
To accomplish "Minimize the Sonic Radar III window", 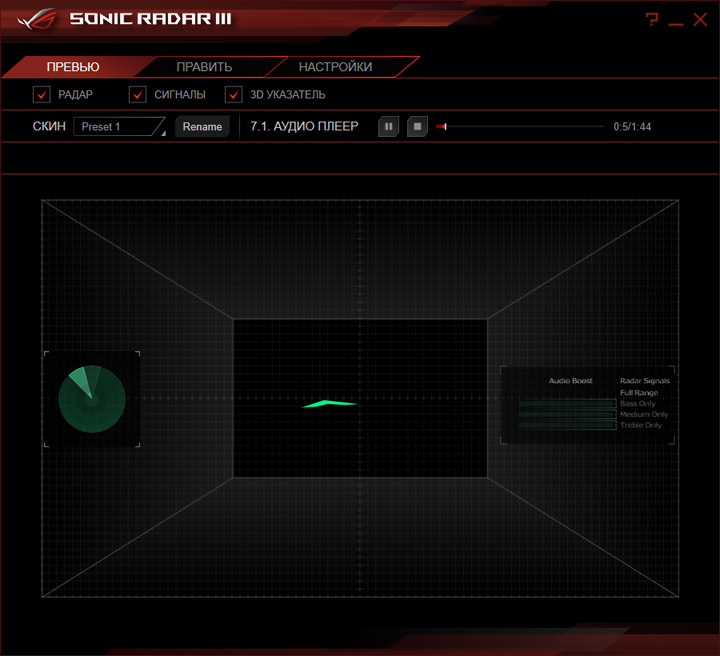I will (675, 23).
